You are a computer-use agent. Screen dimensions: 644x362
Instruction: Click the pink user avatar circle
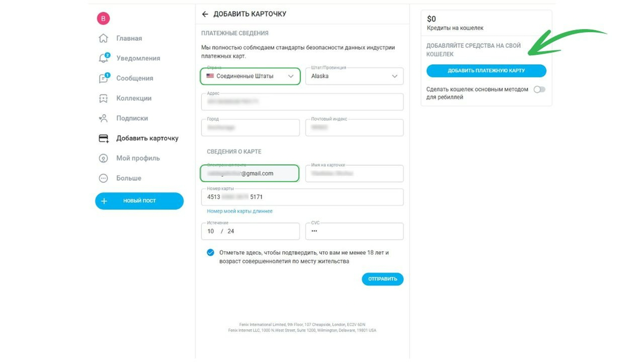pyautogui.click(x=103, y=19)
